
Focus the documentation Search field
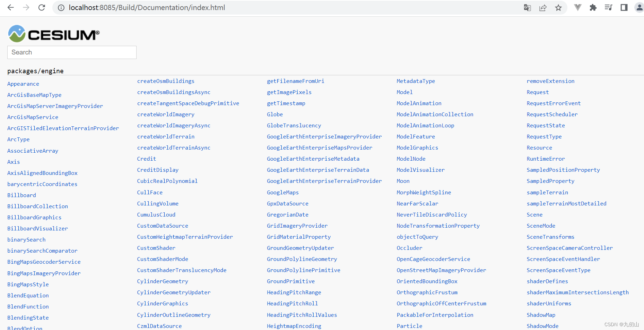[x=72, y=52]
